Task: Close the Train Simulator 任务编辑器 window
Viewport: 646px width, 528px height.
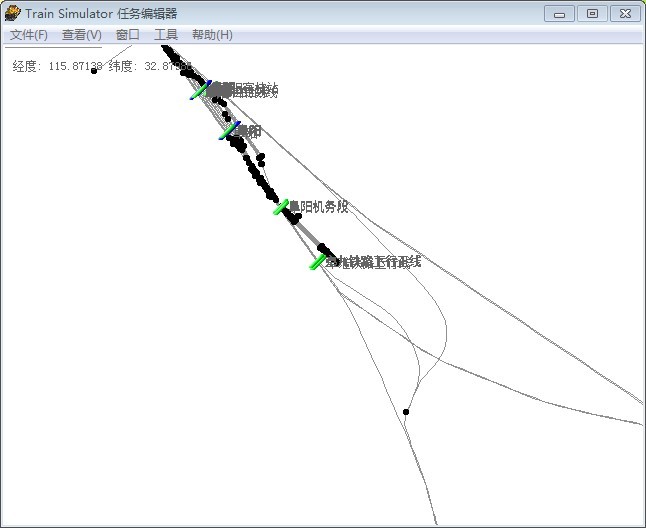Action: tap(625, 13)
